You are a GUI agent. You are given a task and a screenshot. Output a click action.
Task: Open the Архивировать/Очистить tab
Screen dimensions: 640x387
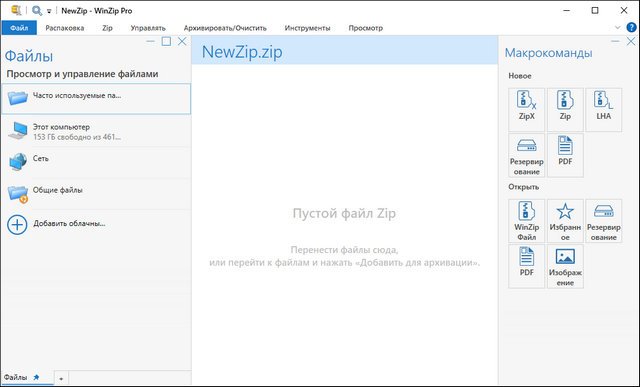225,28
